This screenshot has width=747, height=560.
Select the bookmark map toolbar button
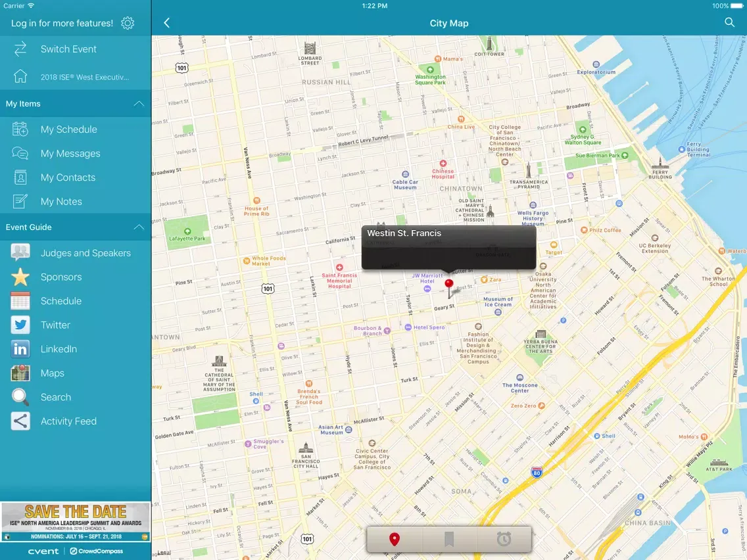(448, 539)
